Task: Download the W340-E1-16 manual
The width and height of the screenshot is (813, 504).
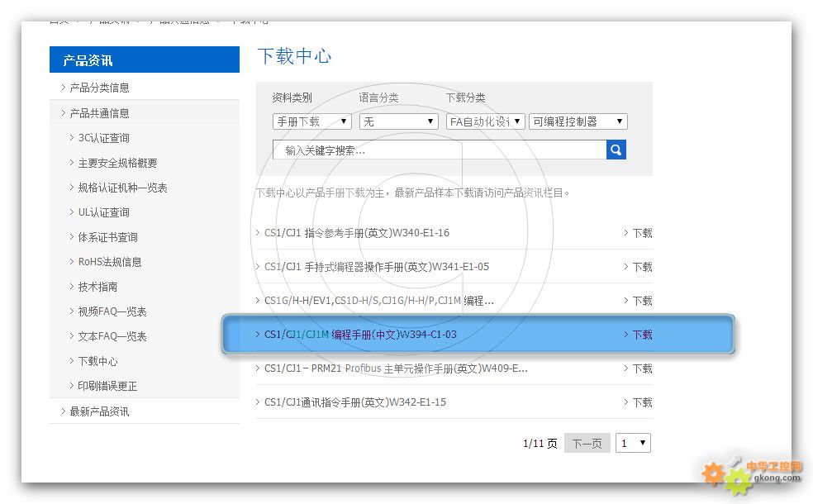Action: tap(642, 233)
